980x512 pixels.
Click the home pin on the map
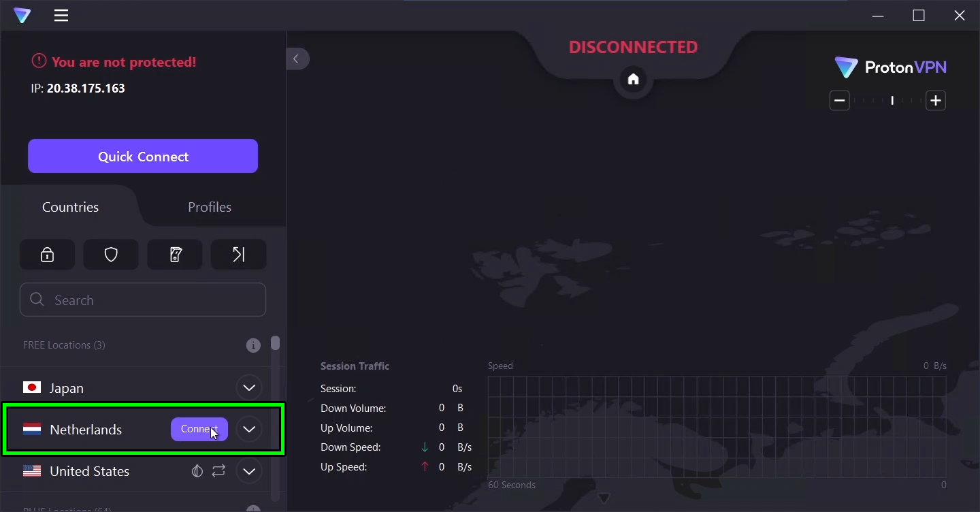(x=633, y=80)
